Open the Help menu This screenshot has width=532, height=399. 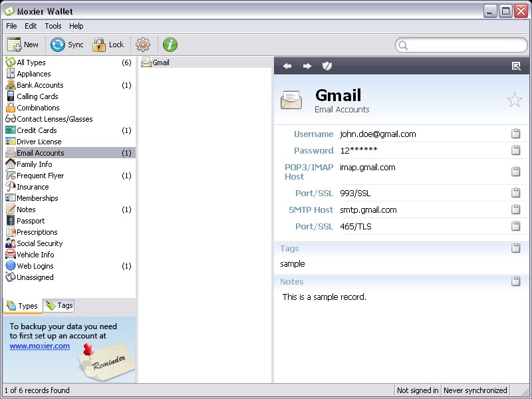(x=76, y=26)
